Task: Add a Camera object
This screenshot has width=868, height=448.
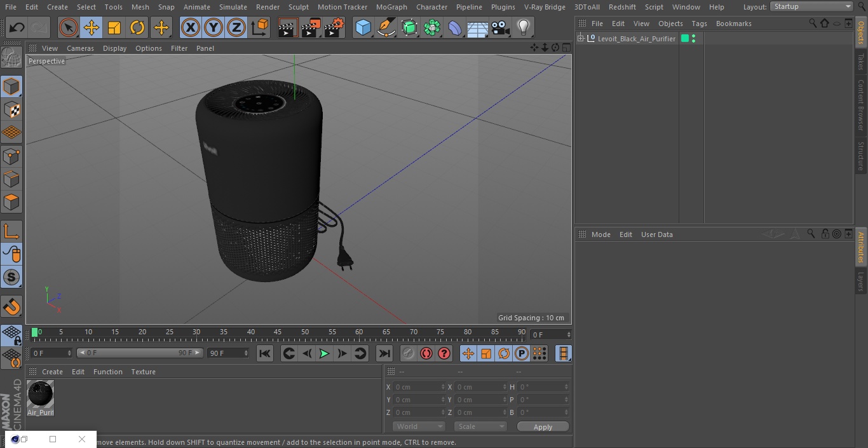Action: pyautogui.click(x=501, y=27)
